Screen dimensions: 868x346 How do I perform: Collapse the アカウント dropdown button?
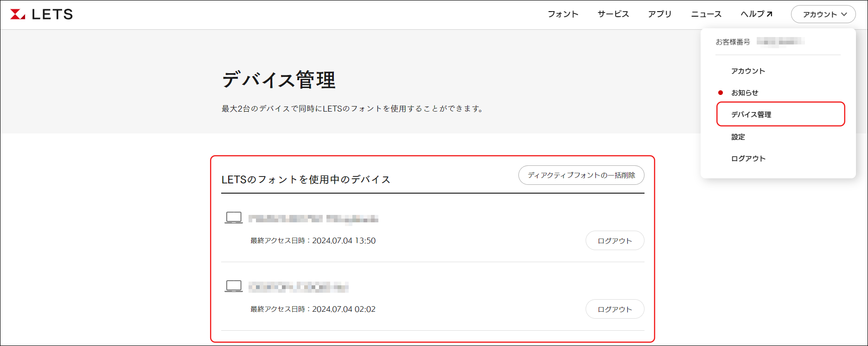pyautogui.click(x=823, y=14)
